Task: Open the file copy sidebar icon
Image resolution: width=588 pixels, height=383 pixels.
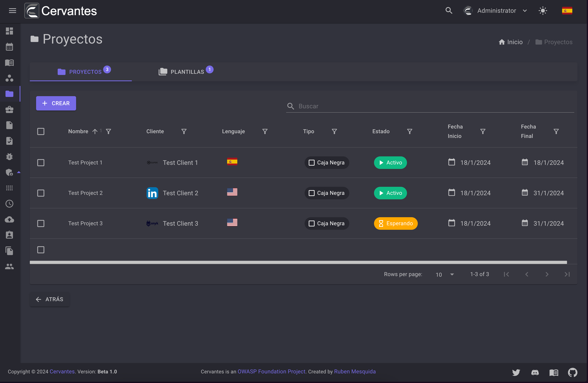Action: pos(9,251)
